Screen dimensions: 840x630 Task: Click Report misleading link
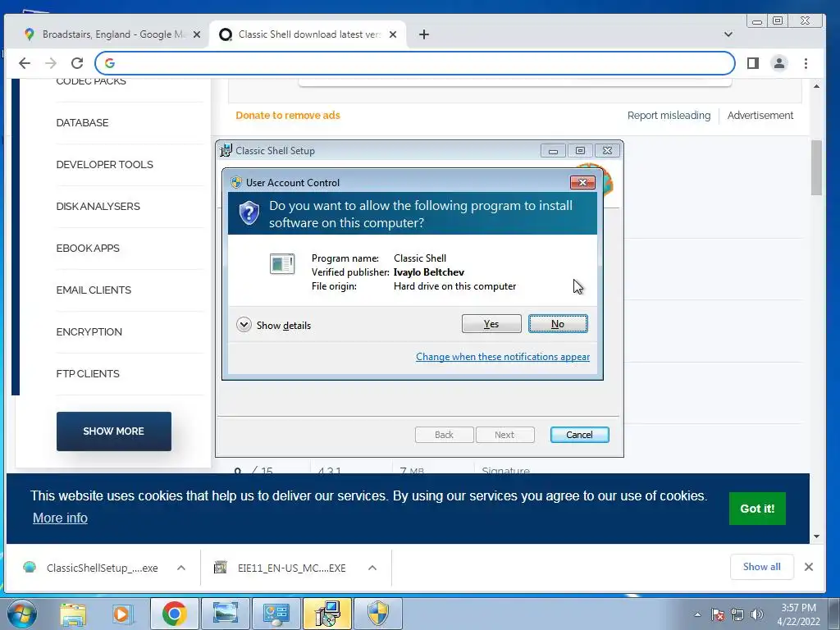pyautogui.click(x=669, y=115)
